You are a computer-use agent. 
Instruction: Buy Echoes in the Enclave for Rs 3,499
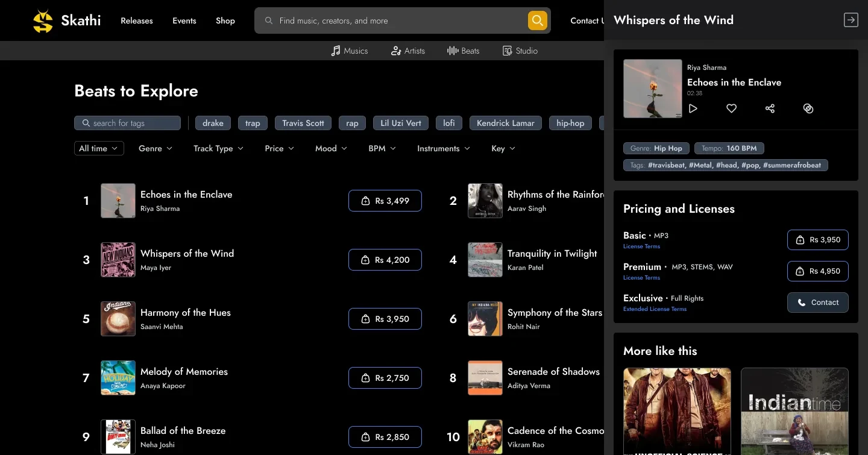(x=385, y=201)
